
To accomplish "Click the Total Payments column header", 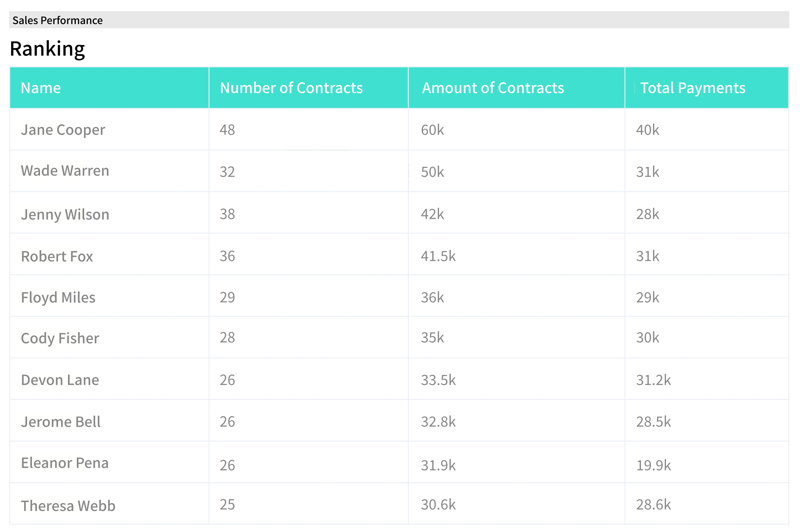I will 692,88.
